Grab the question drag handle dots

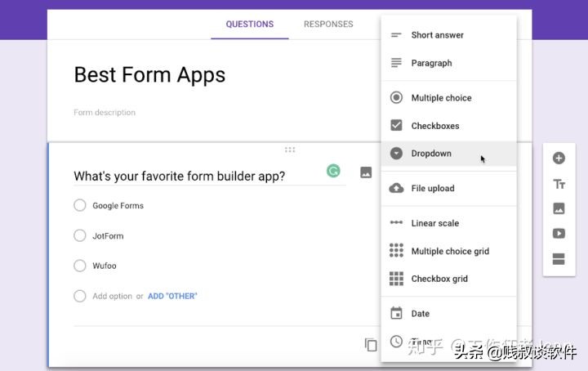pyautogui.click(x=290, y=150)
